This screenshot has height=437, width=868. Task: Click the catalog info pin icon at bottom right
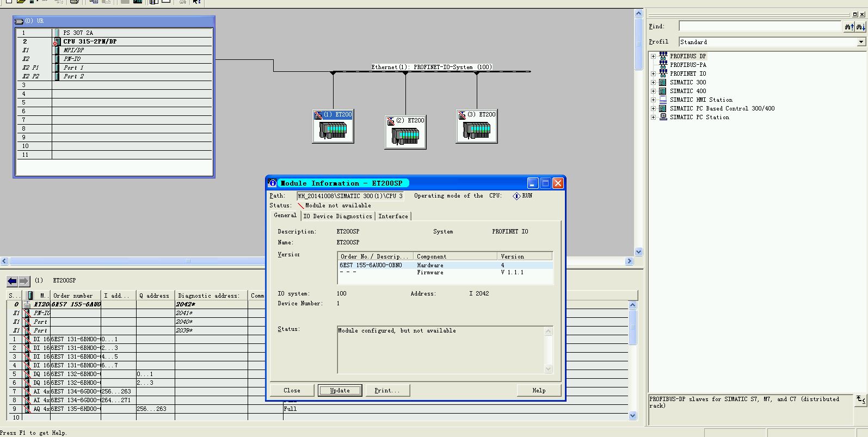click(x=860, y=399)
